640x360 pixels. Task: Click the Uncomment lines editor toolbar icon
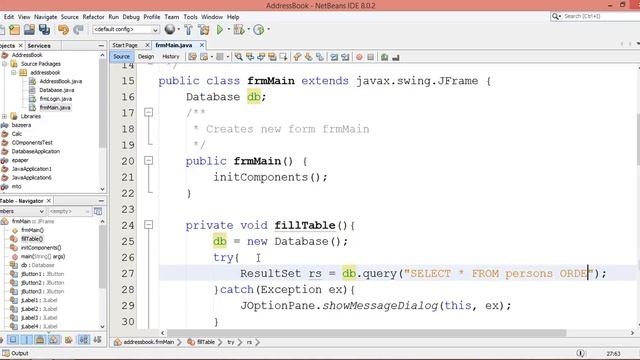[396, 57]
